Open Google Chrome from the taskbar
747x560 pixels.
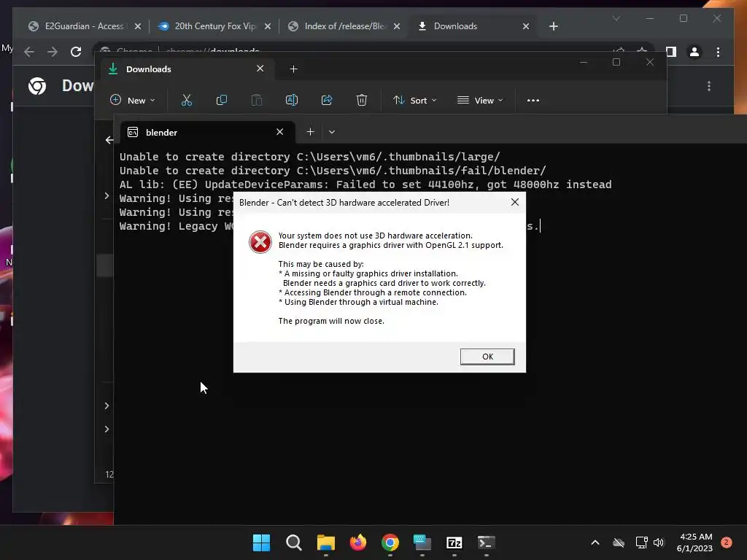pos(390,542)
